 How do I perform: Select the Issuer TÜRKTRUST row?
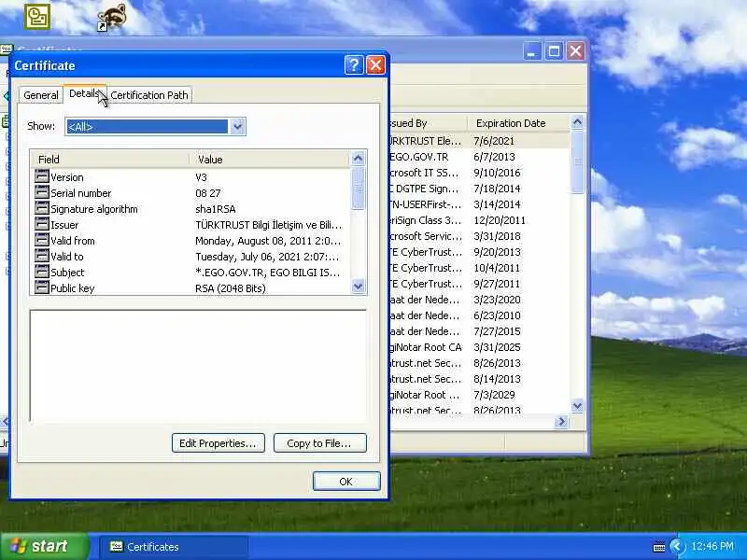(190, 224)
